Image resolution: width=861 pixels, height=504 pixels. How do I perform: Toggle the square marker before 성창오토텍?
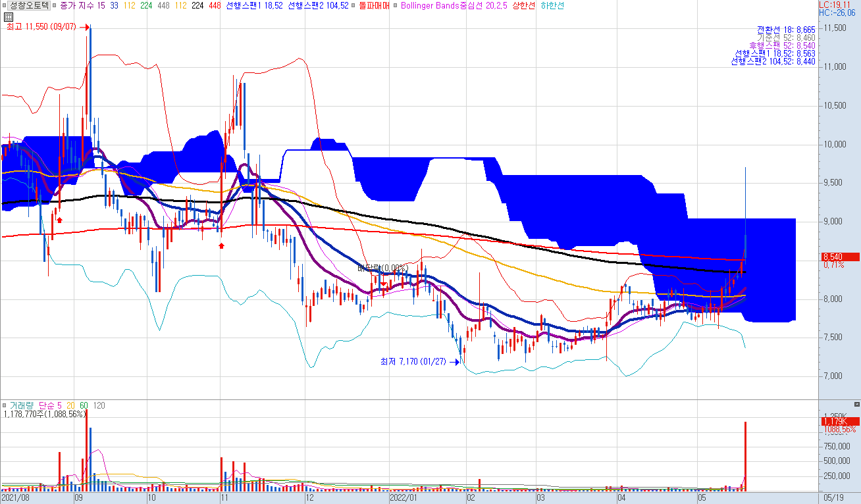point(5,5)
